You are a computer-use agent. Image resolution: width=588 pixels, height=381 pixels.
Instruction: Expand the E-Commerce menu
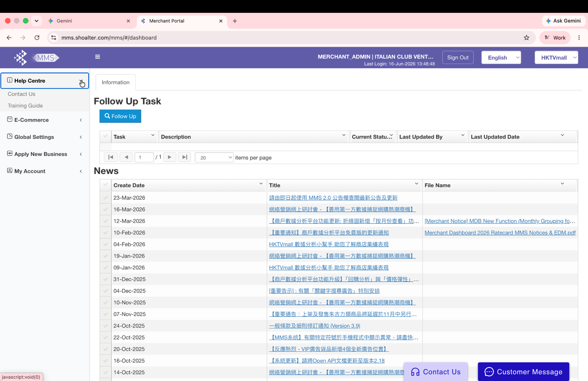44,120
